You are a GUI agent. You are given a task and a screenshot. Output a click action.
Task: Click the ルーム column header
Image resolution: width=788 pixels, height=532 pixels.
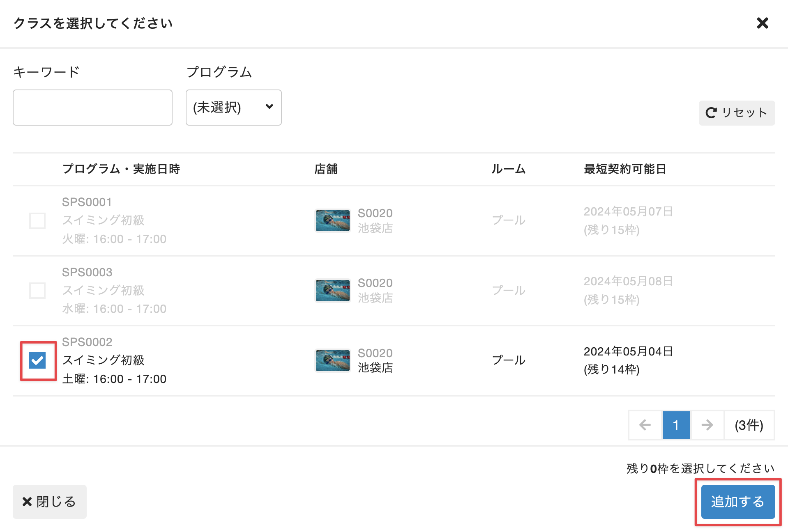point(508,169)
